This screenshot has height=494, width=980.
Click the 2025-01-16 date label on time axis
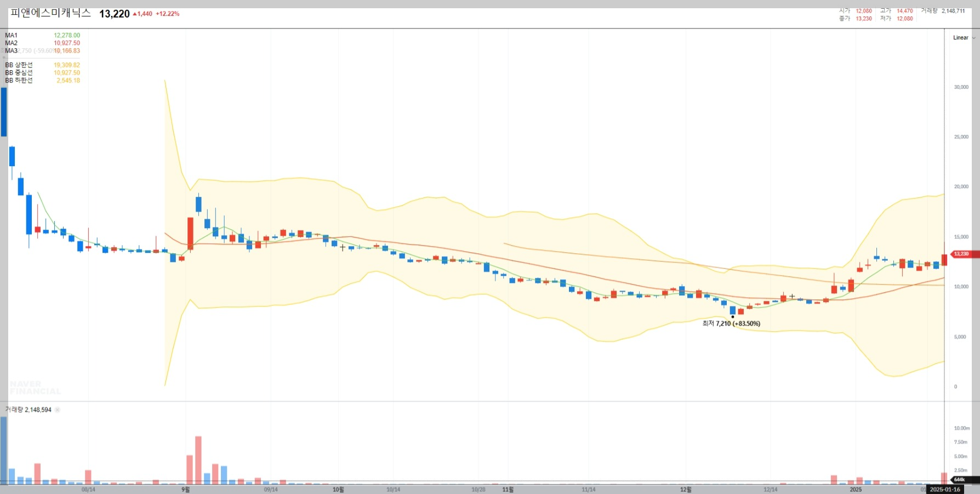pos(945,490)
